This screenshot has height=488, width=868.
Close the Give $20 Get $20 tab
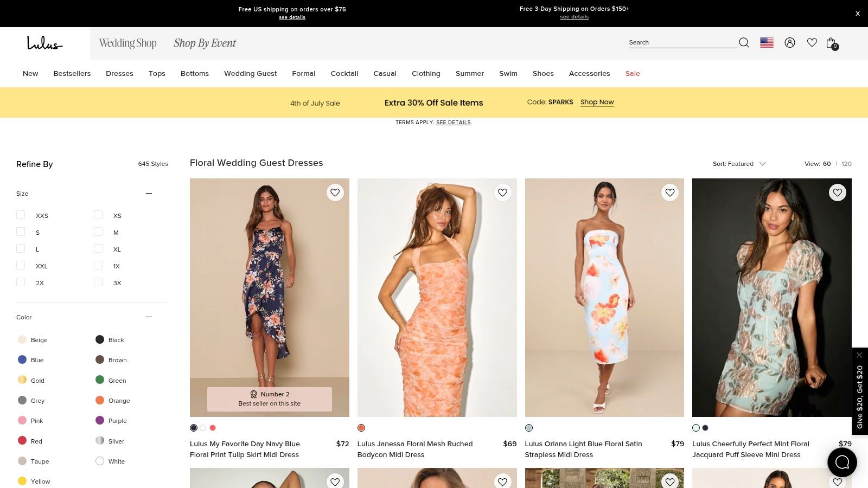pos(859,355)
